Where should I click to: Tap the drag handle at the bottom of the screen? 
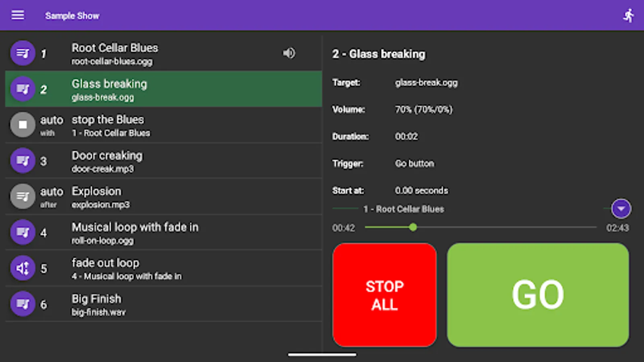[322, 355]
